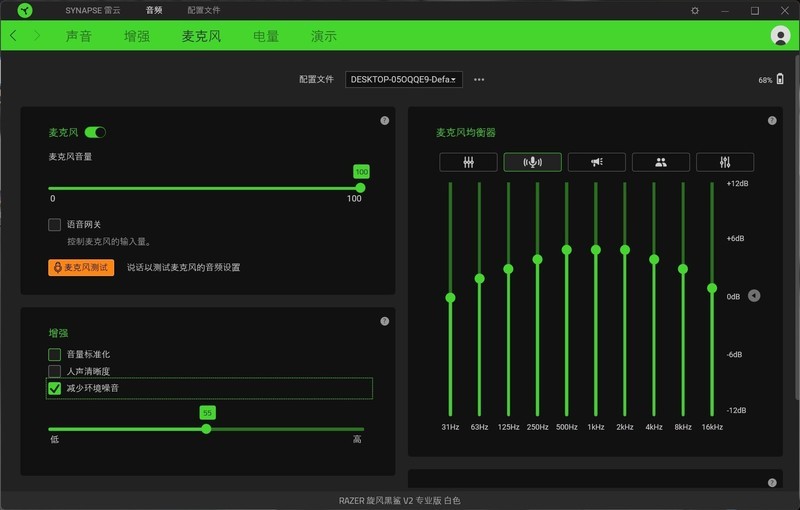Image resolution: width=800 pixels, height=510 pixels.
Task: Open the 电量 tab
Action: [x=266, y=36]
